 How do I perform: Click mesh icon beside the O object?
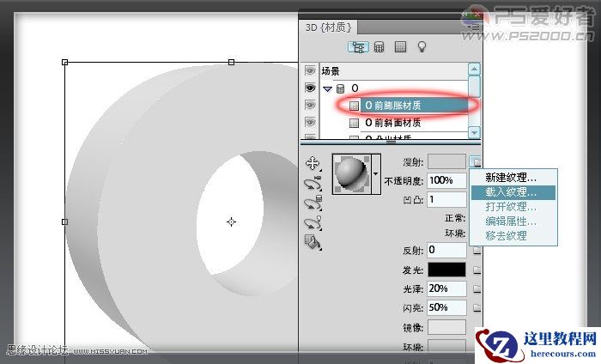340,89
